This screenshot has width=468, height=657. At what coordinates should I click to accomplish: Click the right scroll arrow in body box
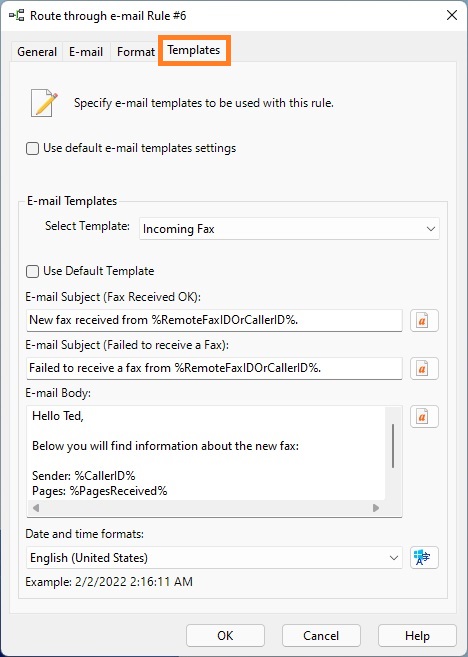376,508
